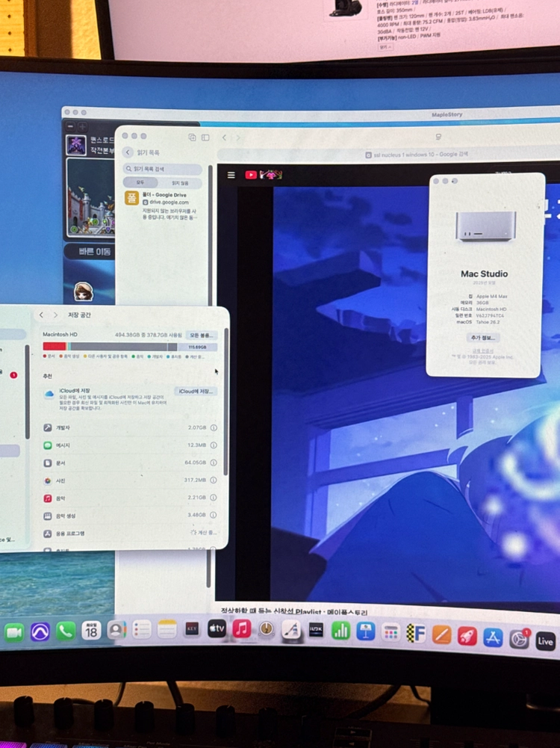The width and height of the screenshot is (560, 748).
Task: Open Numbers from the Dock
Action: 340,631
